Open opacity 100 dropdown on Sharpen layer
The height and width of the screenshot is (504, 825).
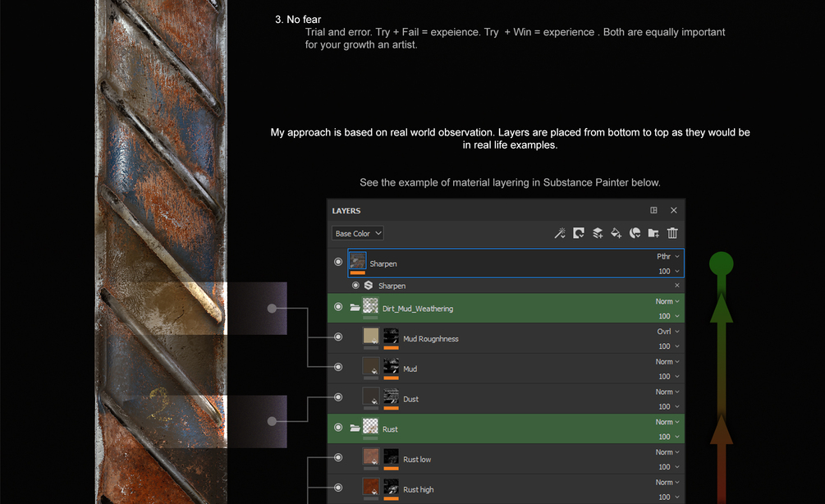[669, 271]
